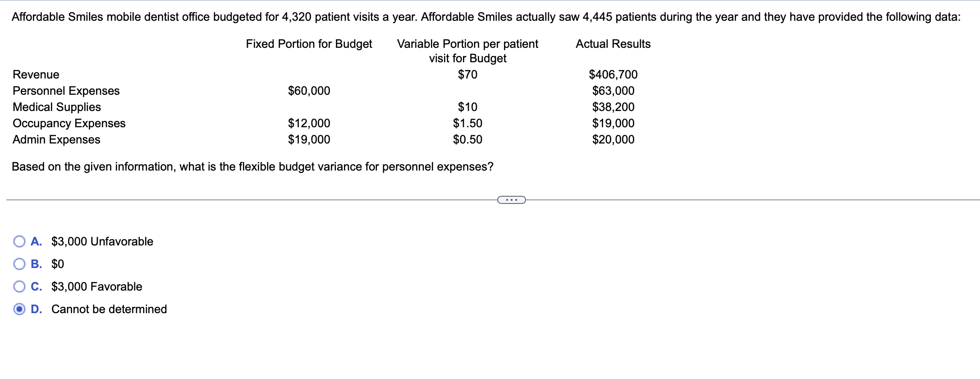The height and width of the screenshot is (379, 980).
Task: Click the Personnel Expenses row label
Action: click(66, 91)
